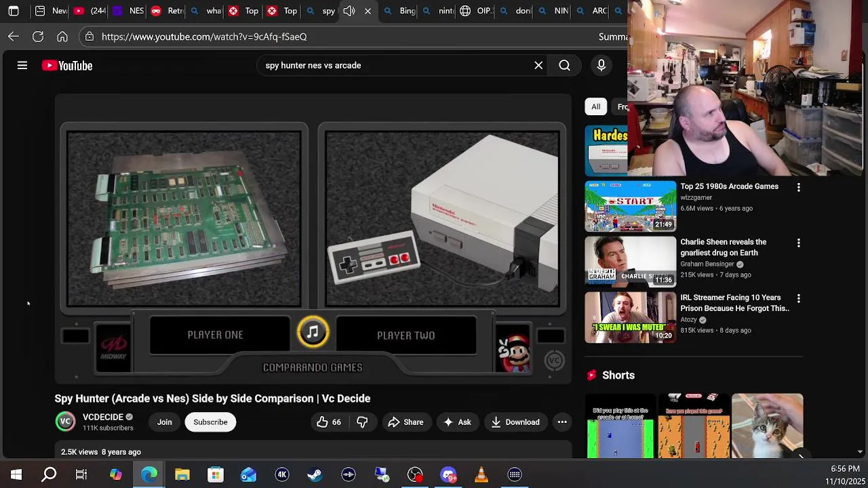
Task: Reload the page with refresh icon
Action: pos(38,37)
